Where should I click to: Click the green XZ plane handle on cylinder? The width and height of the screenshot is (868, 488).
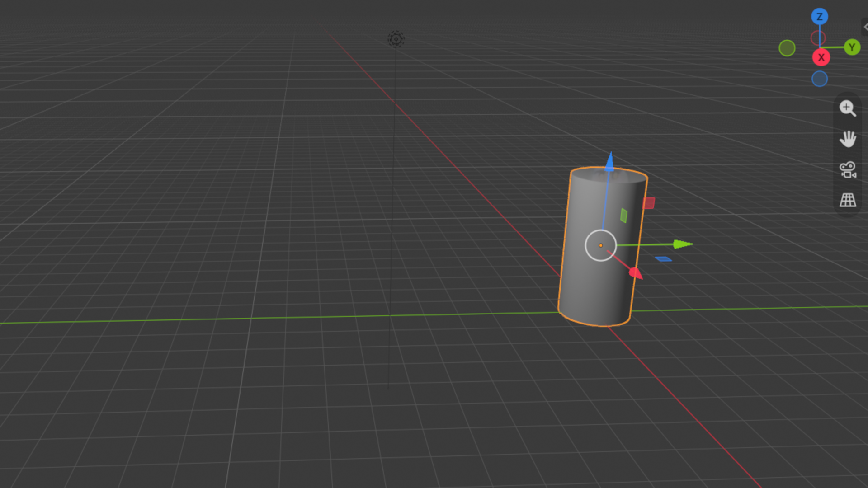point(623,216)
